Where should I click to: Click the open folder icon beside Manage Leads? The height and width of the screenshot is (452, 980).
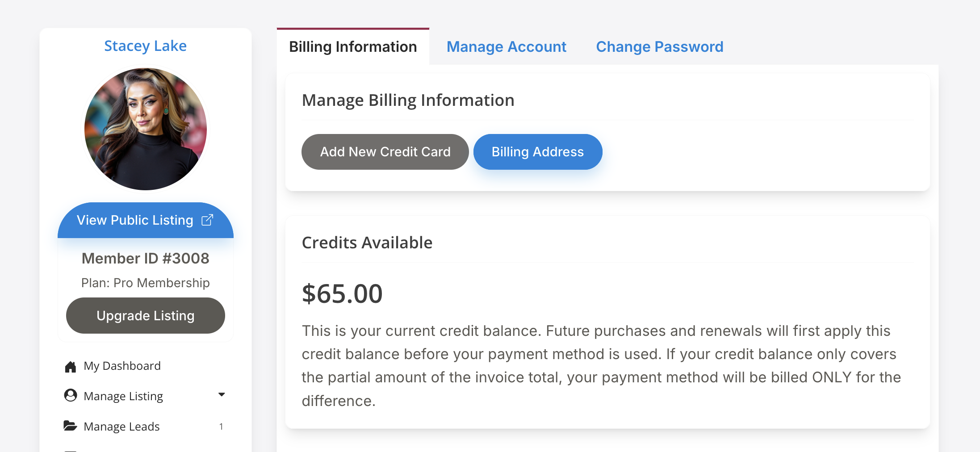coord(70,426)
